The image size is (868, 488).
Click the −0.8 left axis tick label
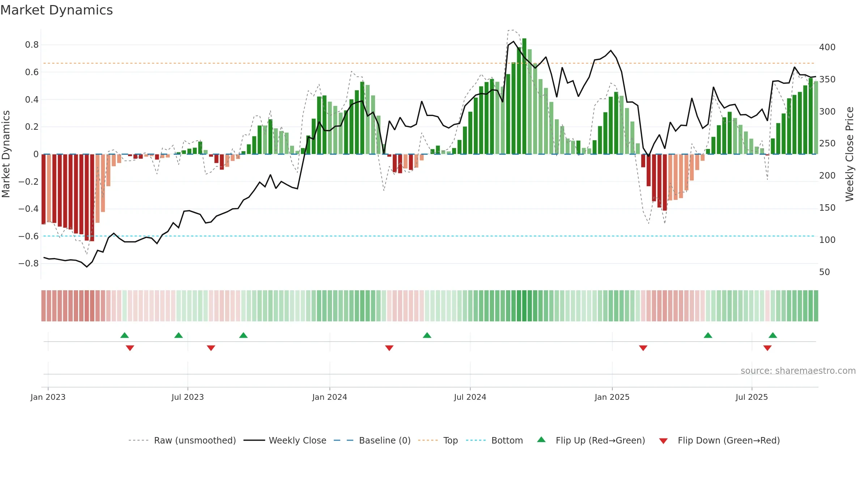[29, 264]
